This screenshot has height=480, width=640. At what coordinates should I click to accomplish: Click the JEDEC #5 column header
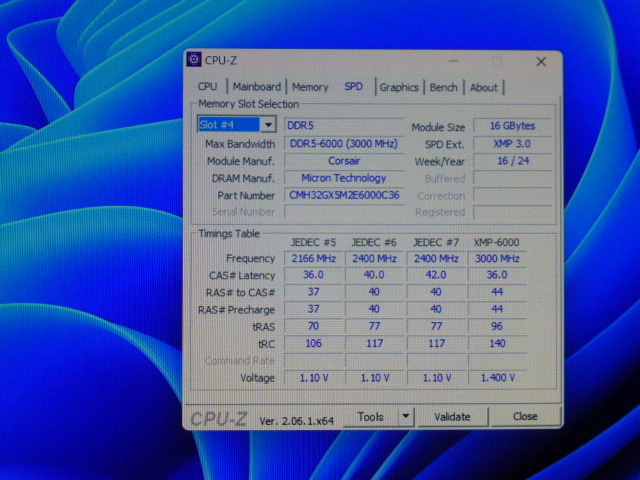pos(313,242)
